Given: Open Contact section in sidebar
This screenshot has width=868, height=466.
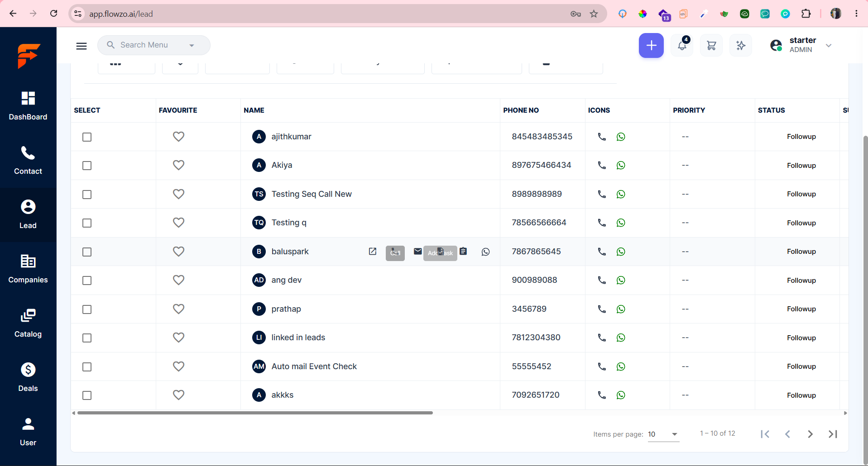Looking at the screenshot, I should tap(28, 160).
